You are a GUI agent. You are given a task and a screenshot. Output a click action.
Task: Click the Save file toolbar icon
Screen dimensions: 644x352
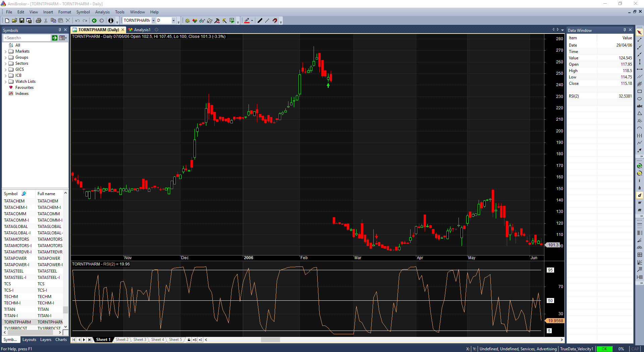click(x=22, y=21)
